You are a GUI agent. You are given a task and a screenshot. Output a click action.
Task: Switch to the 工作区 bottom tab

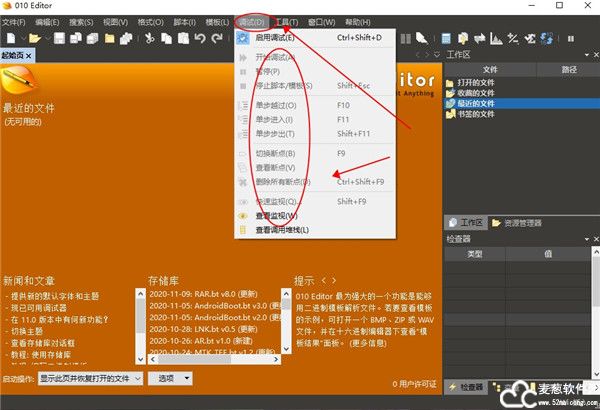(x=466, y=223)
